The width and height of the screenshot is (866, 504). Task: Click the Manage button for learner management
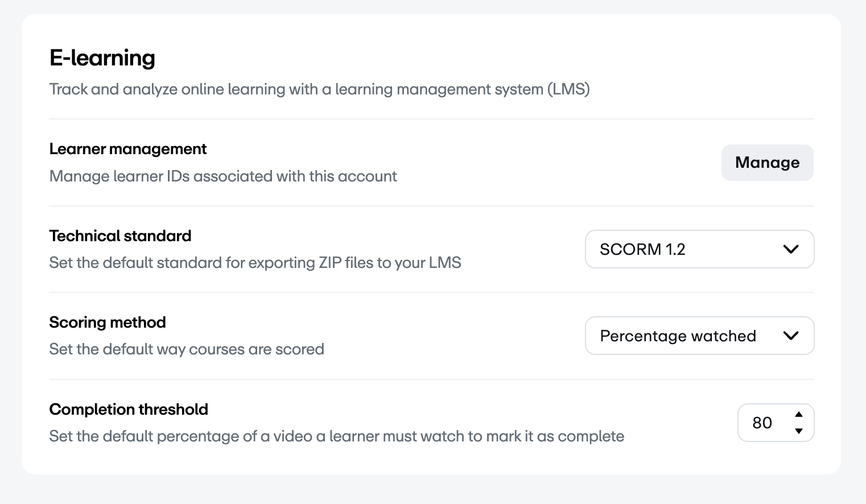[767, 163]
